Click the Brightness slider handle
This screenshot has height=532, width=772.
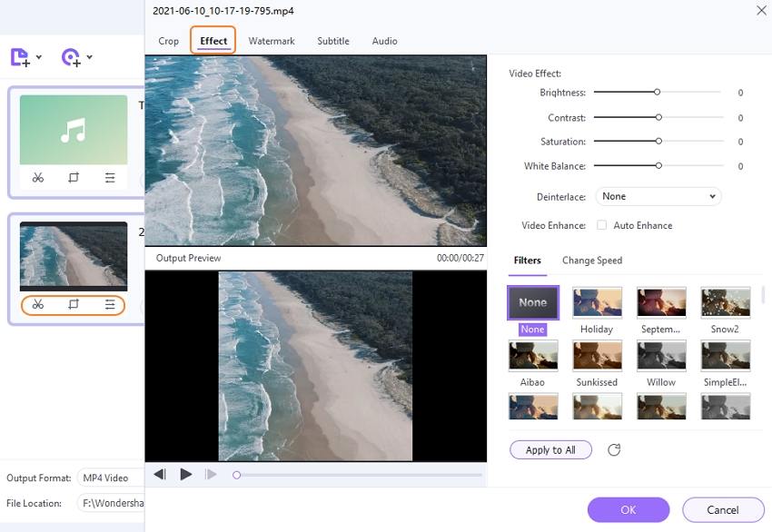click(657, 92)
